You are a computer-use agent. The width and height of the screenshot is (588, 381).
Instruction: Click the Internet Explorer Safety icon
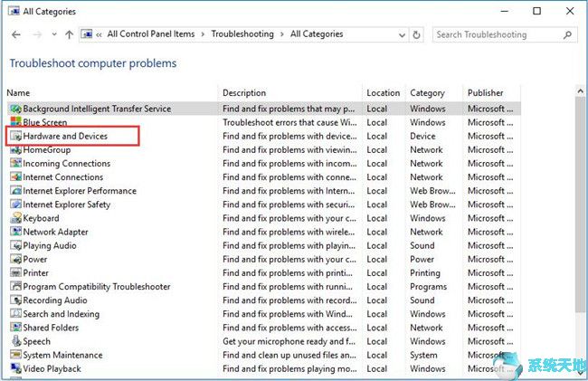[x=15, y=205]
